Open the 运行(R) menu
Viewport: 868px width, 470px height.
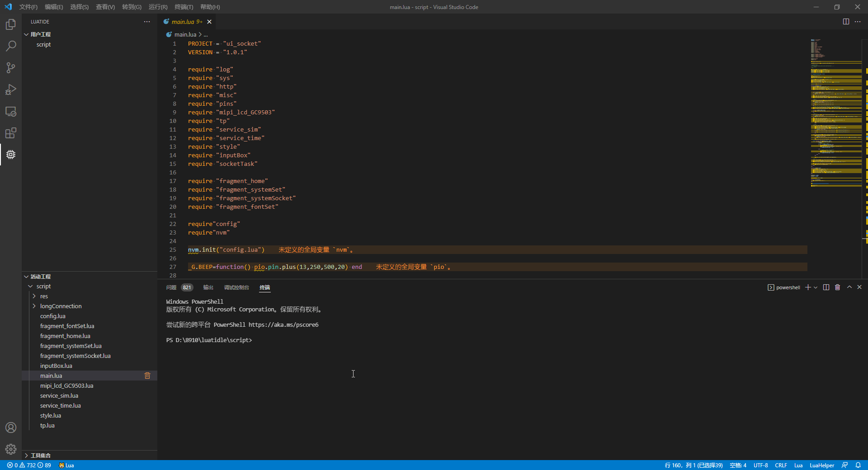(x=158, y=7)
